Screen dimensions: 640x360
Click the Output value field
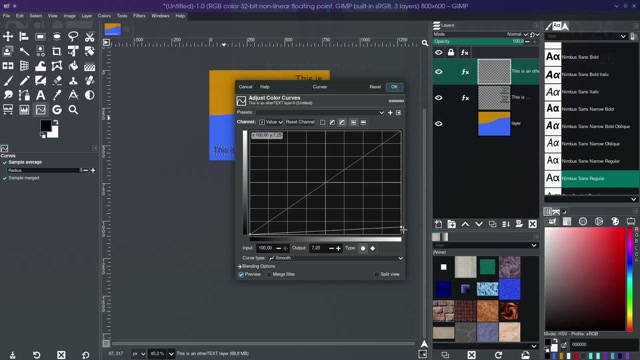[319, 248]
